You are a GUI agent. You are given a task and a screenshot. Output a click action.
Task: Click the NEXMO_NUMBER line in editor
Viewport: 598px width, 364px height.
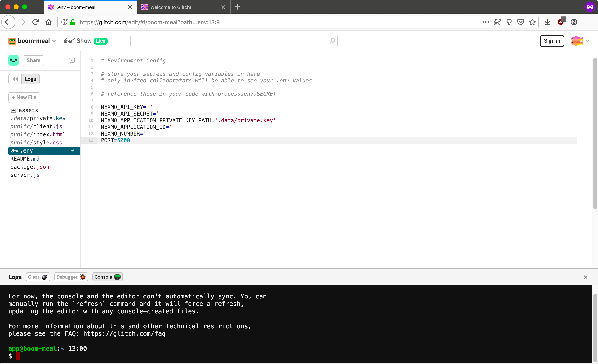[x=125, y=134]
